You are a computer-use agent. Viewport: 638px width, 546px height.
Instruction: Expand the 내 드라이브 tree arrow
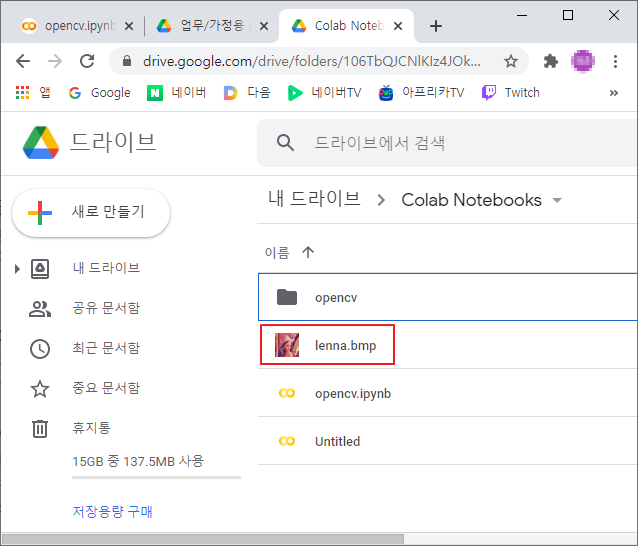pos(17,269)
